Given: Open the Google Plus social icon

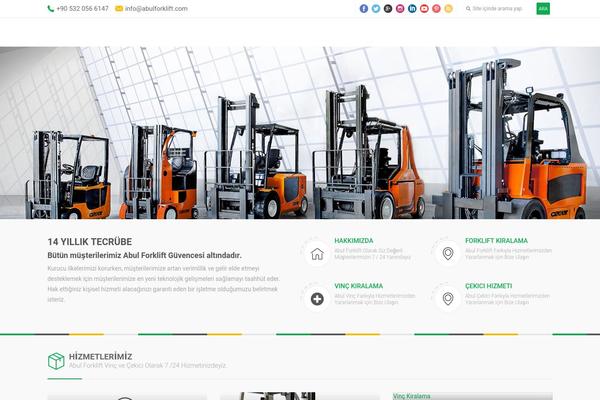Looking at the screenshot, I should point(388,8).
